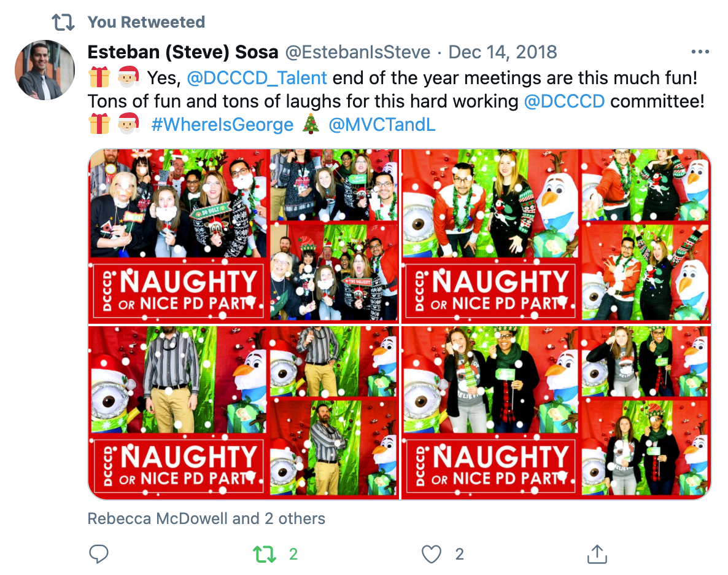Open the share tweet icon
The image size is (728, 575).
597,554
